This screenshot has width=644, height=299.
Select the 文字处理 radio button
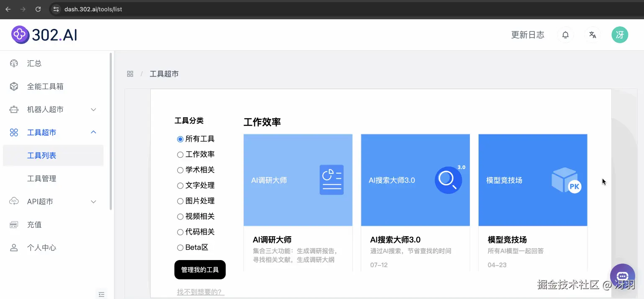click(x=180, y=186)
